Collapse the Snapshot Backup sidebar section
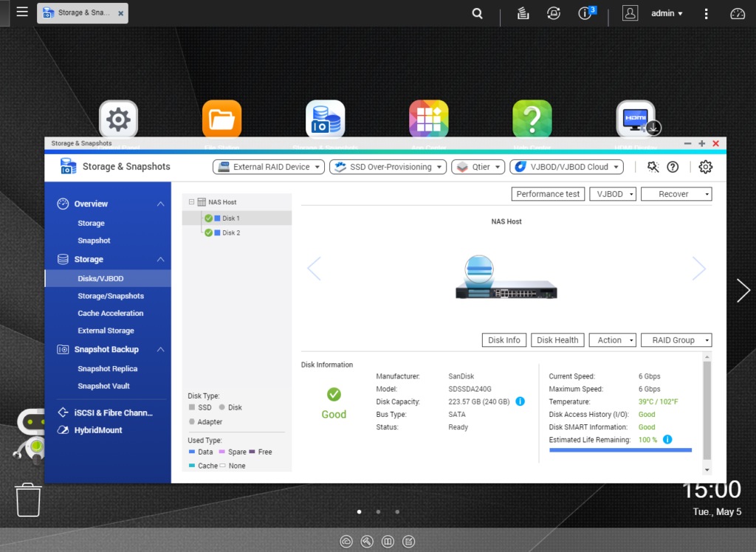Viewport: 756px width, 552px height. (160, 350)
